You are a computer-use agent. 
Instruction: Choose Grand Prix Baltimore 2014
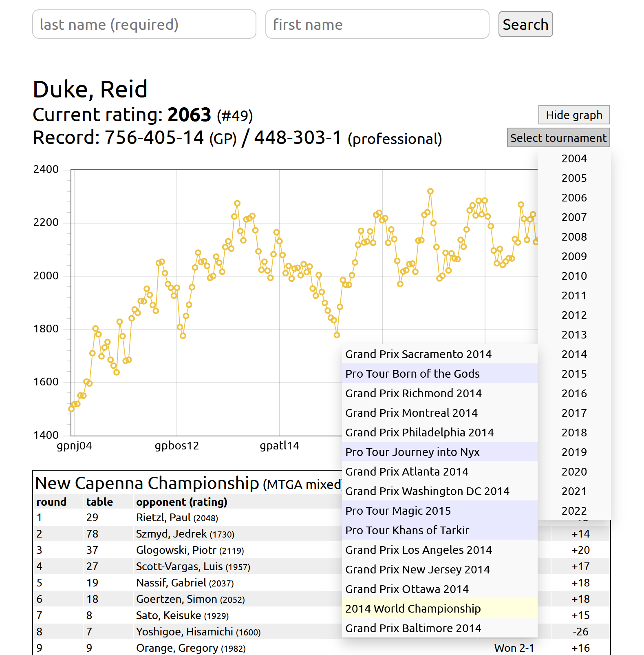439,628
